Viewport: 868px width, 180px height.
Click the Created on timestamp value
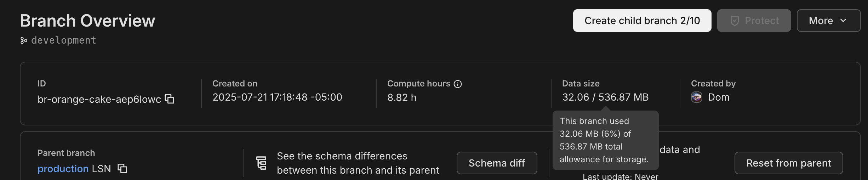pos(277,97)
